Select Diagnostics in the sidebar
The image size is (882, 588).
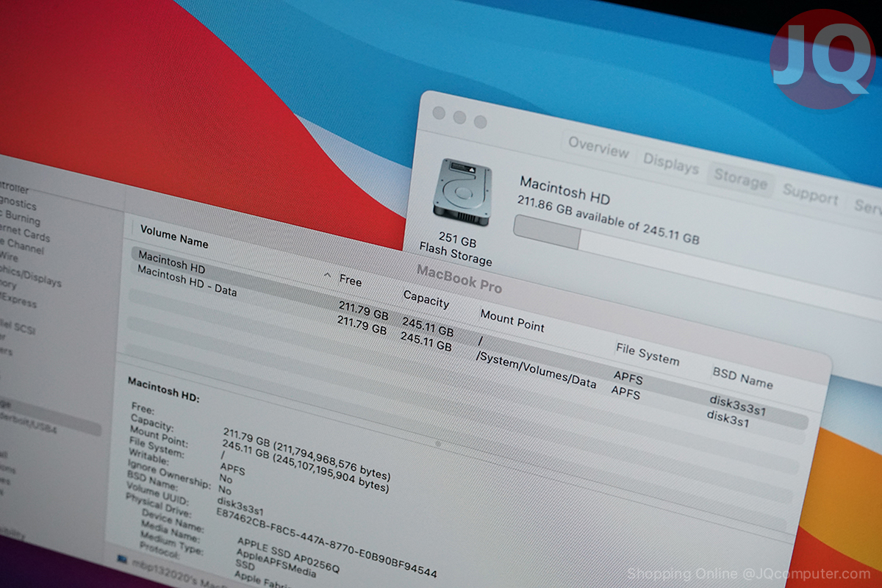coord(18,203)
